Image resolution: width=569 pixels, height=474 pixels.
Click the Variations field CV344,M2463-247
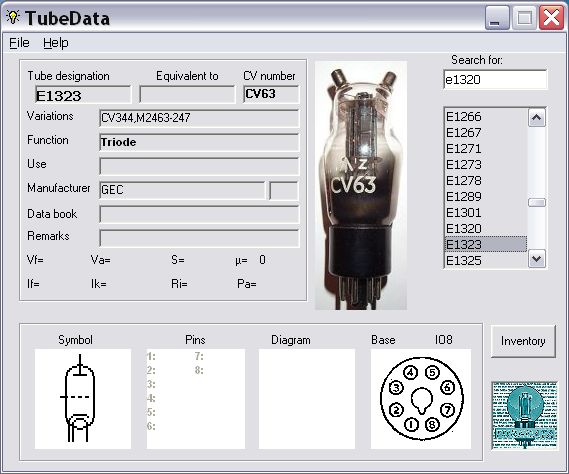199,118
